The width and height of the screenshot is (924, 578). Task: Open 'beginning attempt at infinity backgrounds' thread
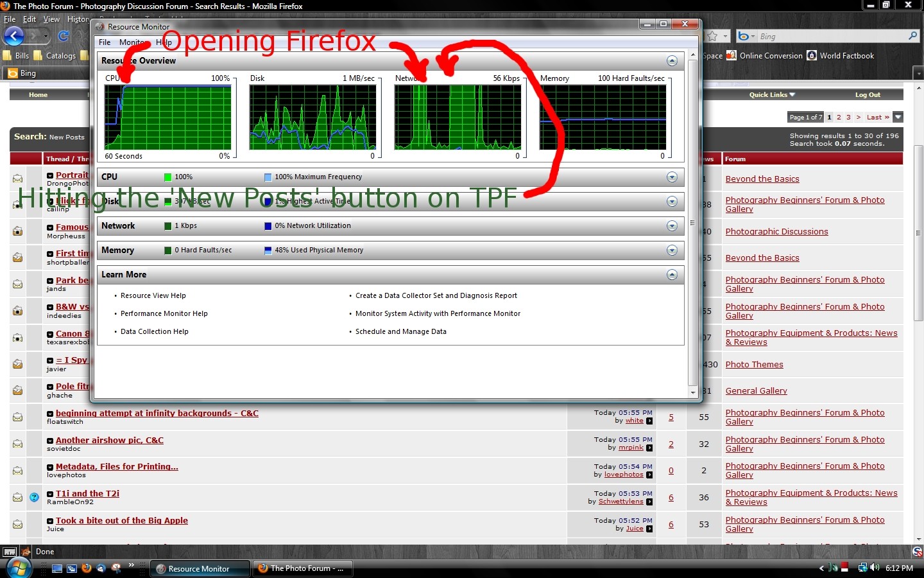pos(157,414)
